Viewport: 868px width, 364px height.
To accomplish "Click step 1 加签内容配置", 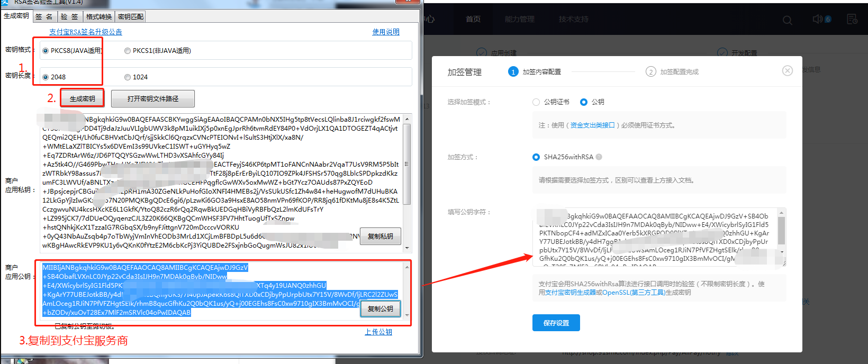I will tap(535, 72).
